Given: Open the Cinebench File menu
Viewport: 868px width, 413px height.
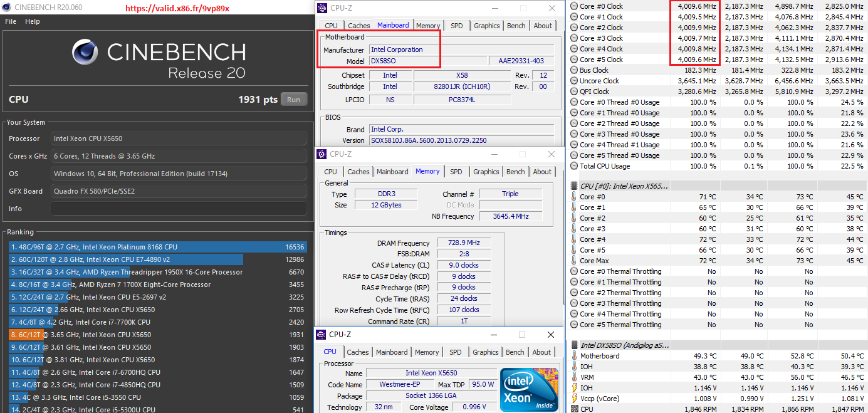Looking at the screenshot, I should (x=11, y=21).
